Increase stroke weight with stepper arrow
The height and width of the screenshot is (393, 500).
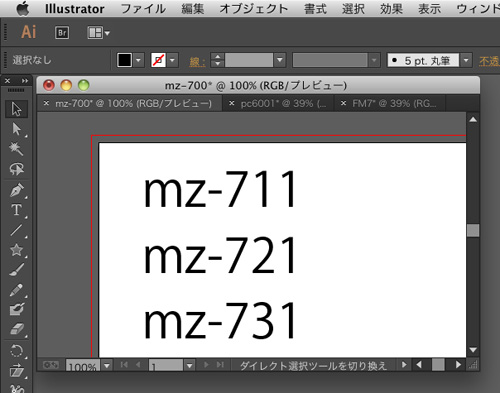tap(217, 57)
